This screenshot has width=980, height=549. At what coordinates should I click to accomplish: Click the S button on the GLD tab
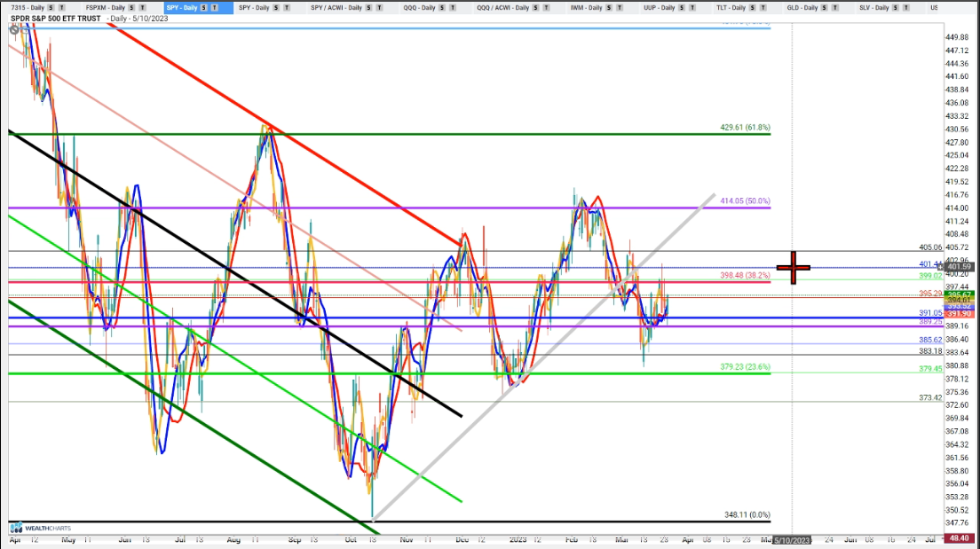pyautogui.click(x=825, y=7)
